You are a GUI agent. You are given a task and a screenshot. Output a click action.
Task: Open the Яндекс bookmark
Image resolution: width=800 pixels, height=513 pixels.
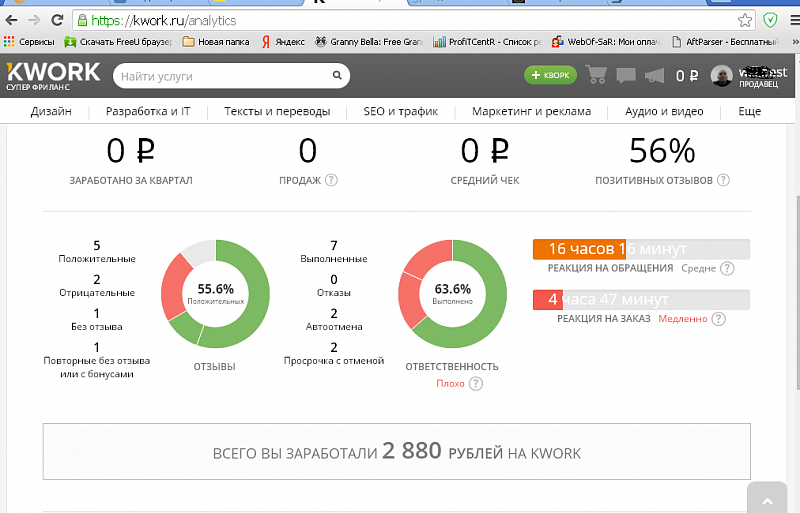pyautogui.click(x=283, y=42)
